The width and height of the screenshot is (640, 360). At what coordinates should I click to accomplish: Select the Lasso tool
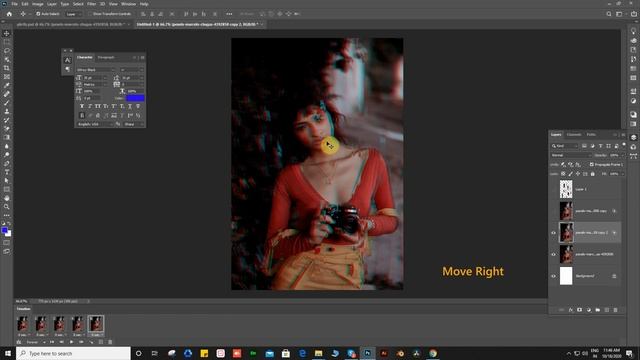7,51
